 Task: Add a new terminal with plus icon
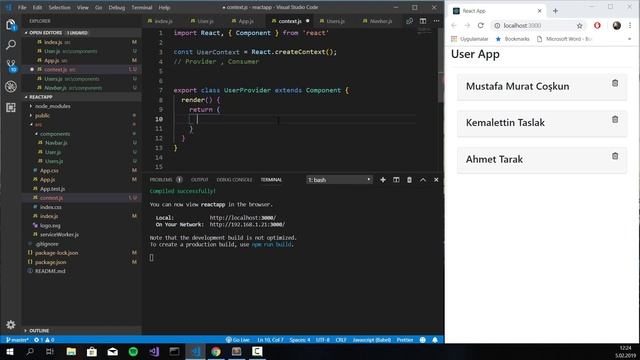383,180
